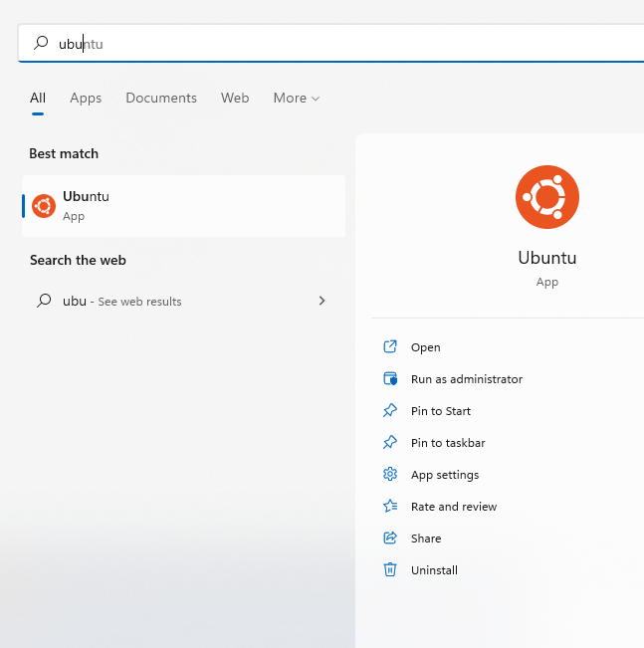Click the Run as administrator shield icon
The height and width of the screenshot is (648, 644).
click(x=390, y=378)
